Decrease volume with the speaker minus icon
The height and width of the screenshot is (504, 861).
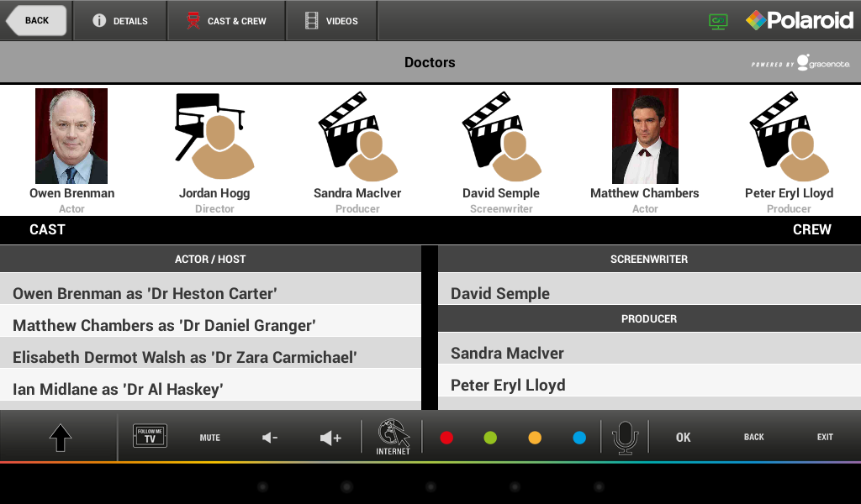(270, 438)
